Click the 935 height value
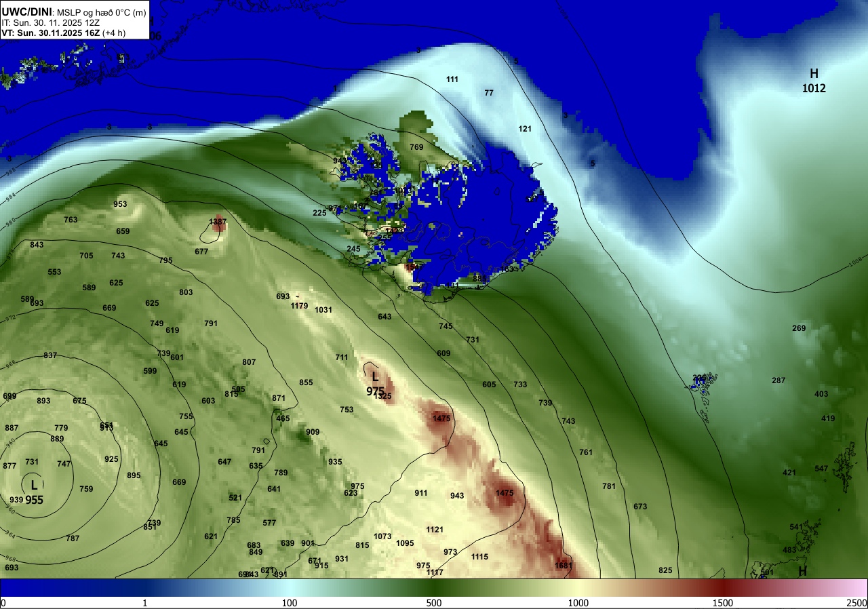 tap(335, 462)
